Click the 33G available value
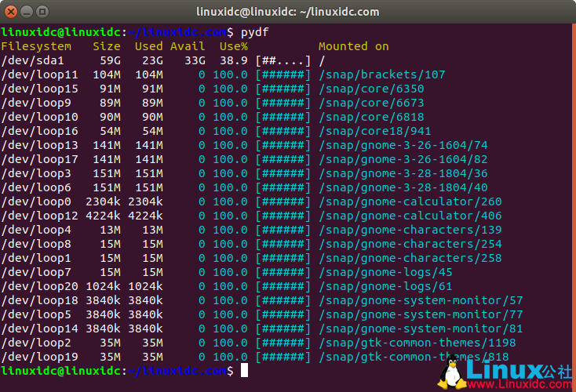 click(195, 60)
